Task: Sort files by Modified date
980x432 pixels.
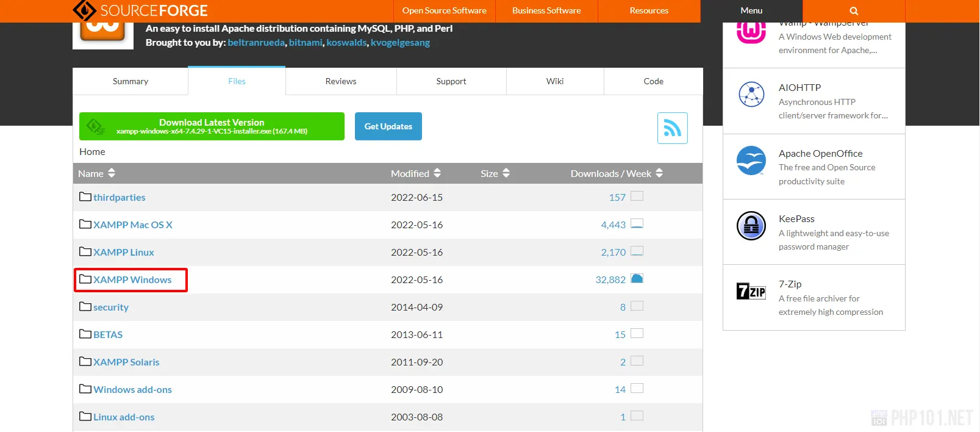Action: (415, 173)
